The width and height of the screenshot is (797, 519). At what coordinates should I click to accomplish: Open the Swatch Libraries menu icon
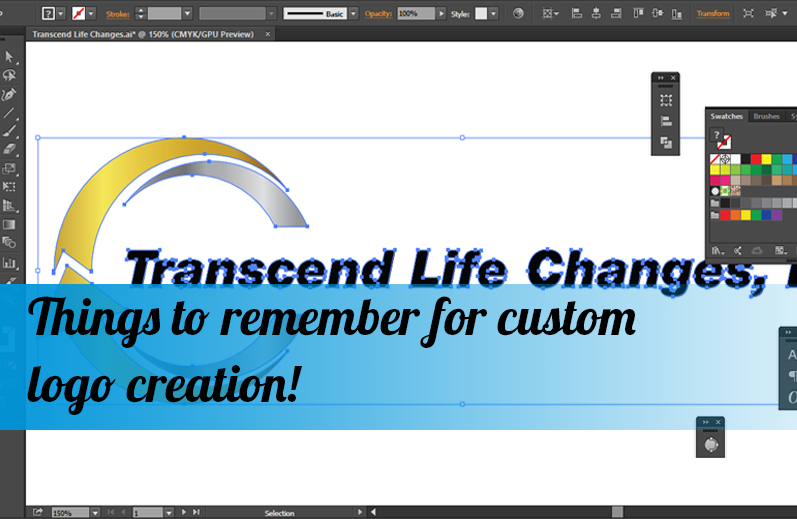click(x=717, y=251)
